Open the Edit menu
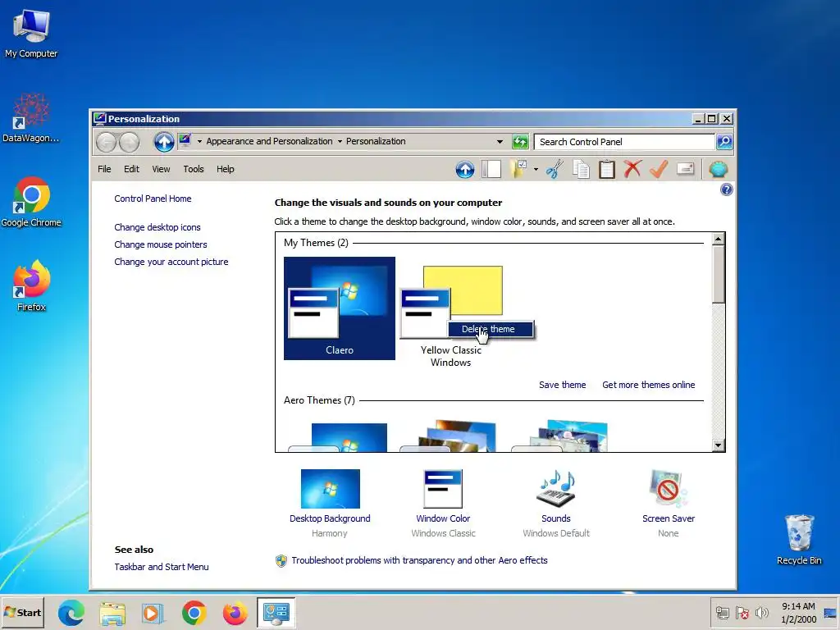Image resolution: width=840 pixels, height=630 pixels. [131, 169]
